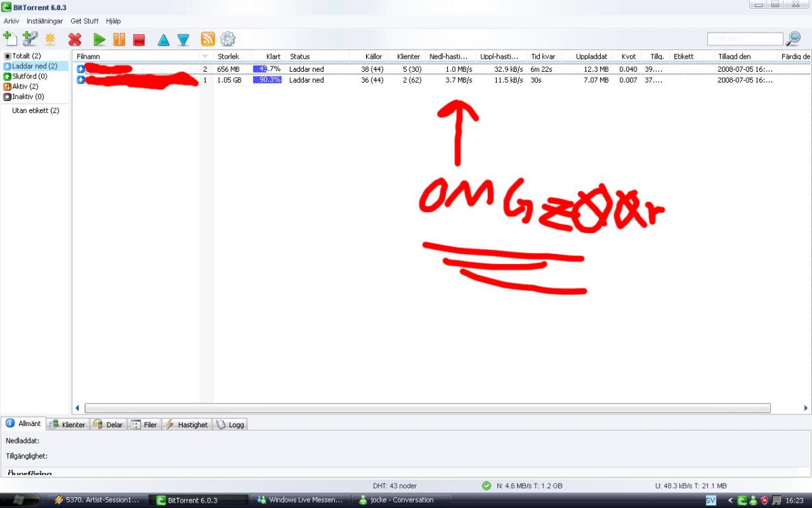Sort by Nedl-hastighet column header
The width and height of the screenshot is (812, 508).
[451, 56]
